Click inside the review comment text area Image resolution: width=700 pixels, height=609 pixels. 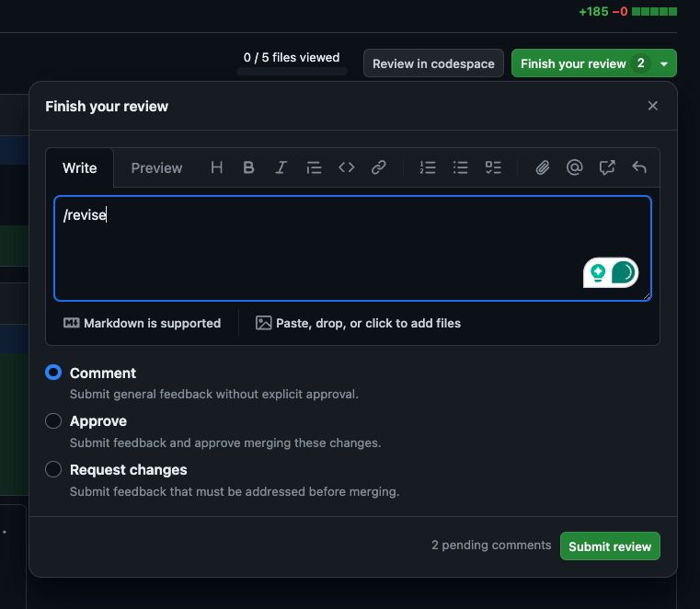[352, 248]
